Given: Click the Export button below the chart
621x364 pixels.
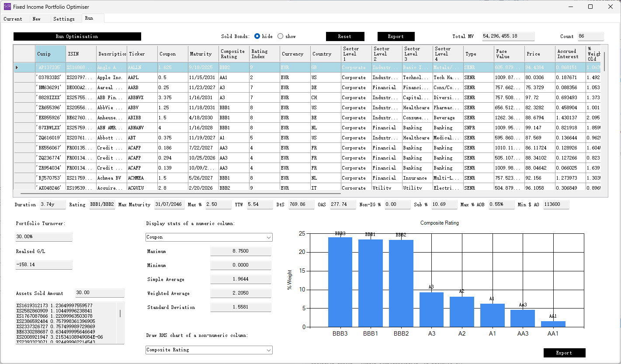Looking at the screenshot, I should [x=564, y=353].
